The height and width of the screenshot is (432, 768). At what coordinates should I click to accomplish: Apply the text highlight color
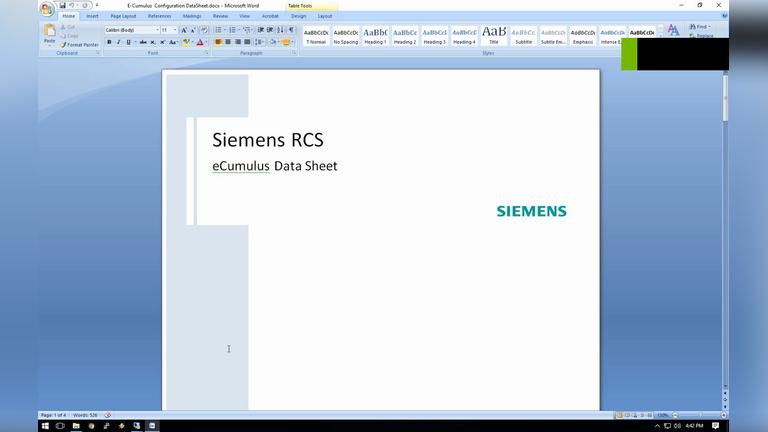pyautogui.click(x=186, y=43)
